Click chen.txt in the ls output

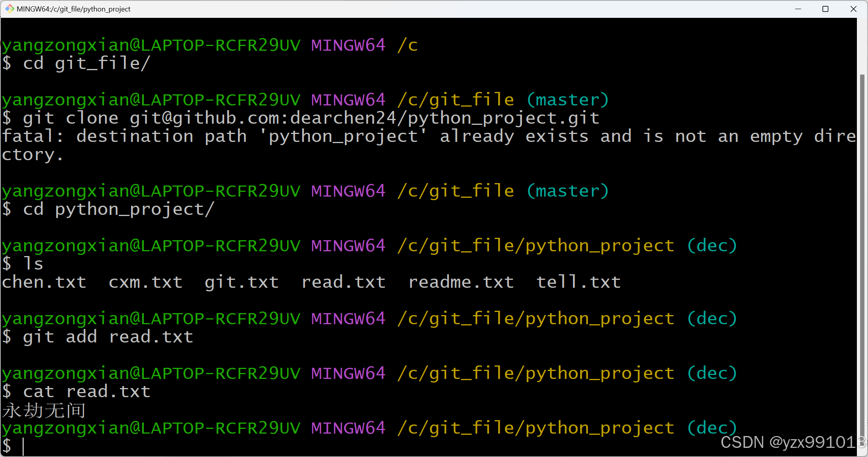44,282
